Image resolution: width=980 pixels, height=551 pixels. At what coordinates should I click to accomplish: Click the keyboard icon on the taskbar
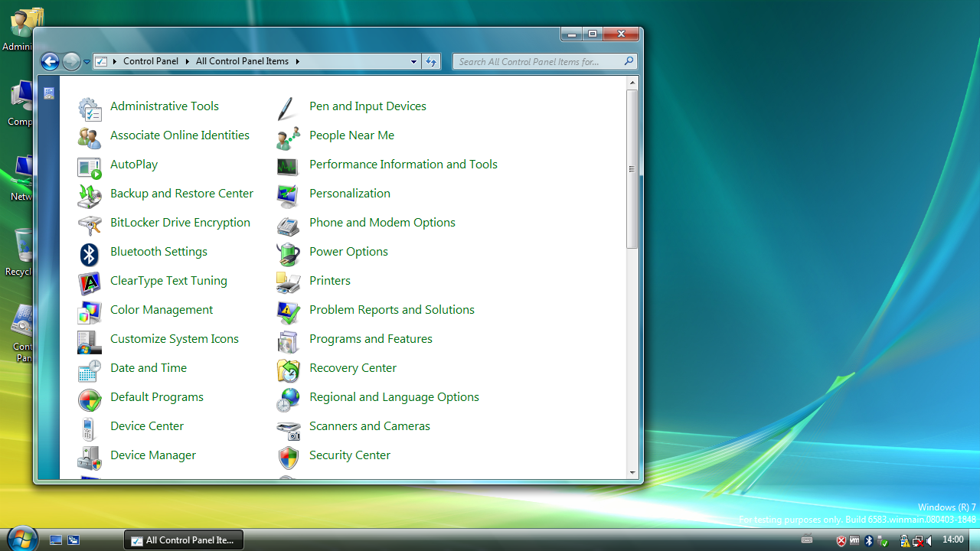[x=807, y=540]
